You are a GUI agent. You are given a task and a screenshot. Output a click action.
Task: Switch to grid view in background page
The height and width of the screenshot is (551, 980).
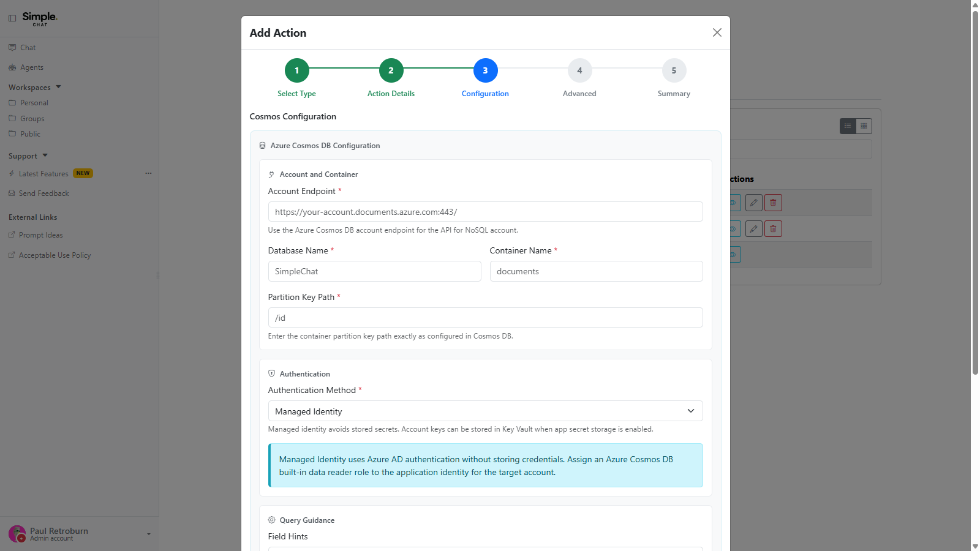(864, 126)
